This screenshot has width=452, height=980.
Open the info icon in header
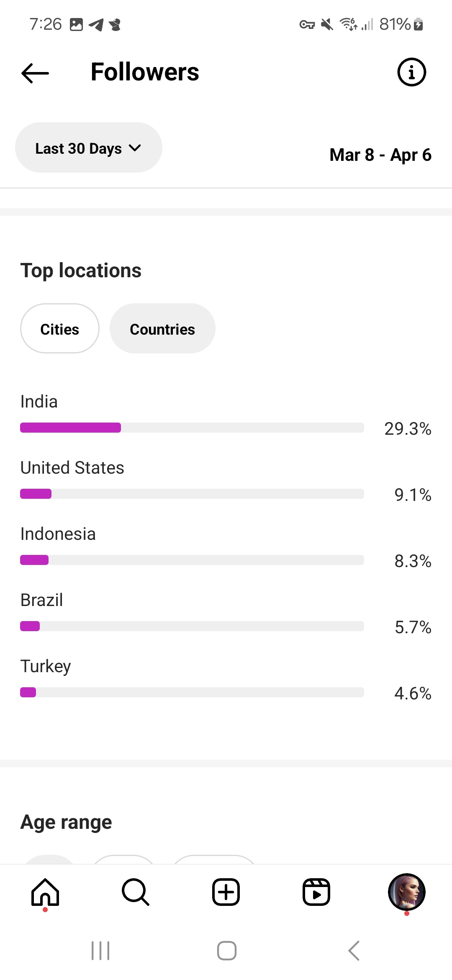[x=411, y=72]
